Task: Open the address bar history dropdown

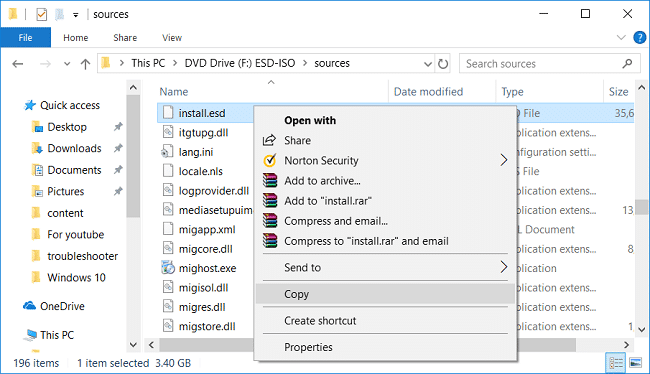Action: pyautogui.click(x=428, y=64)
